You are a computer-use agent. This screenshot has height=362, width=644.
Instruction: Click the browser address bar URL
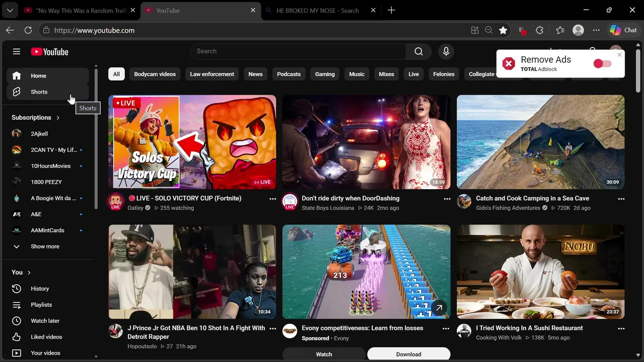pos(94,30)
